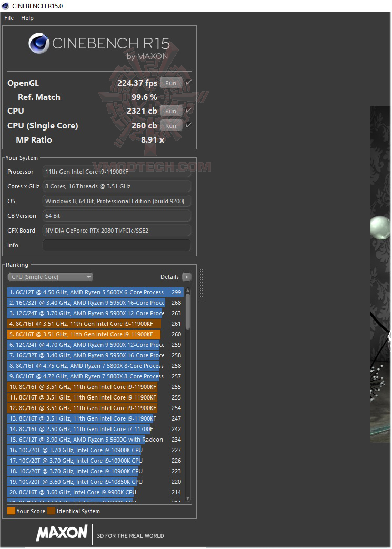
Task: Toggle the CPU test checkbox
Action: (x=189, y=111)
